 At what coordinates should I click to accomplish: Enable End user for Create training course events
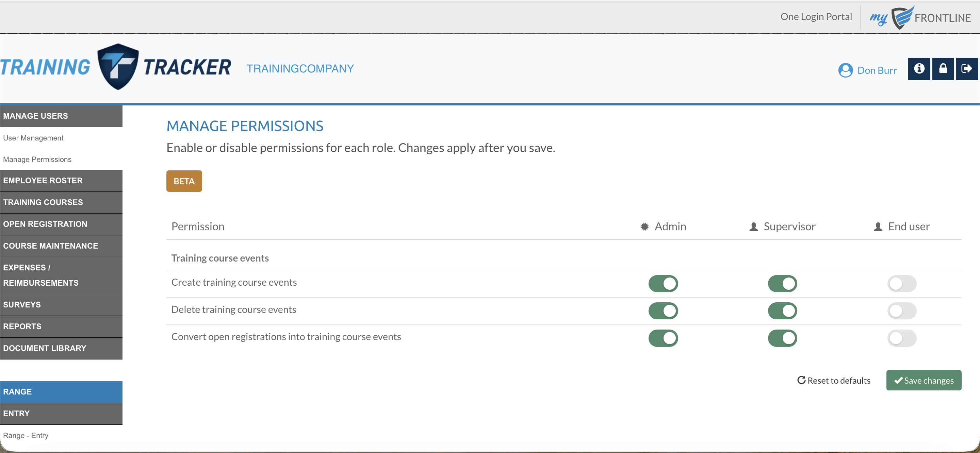(x=902, y=284)
